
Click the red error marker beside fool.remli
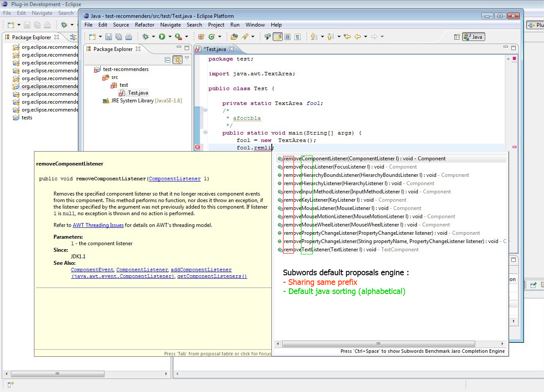(197, 148)
